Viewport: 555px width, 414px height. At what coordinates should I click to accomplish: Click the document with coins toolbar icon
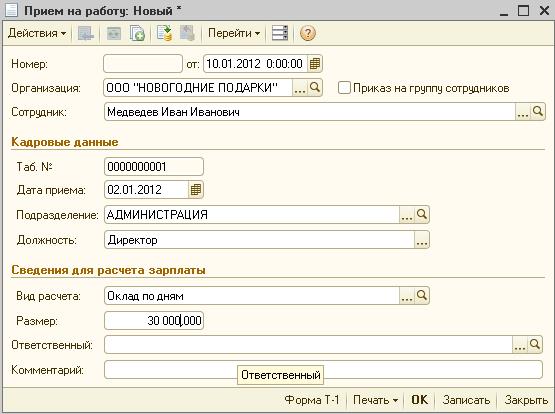click(164, 33)
